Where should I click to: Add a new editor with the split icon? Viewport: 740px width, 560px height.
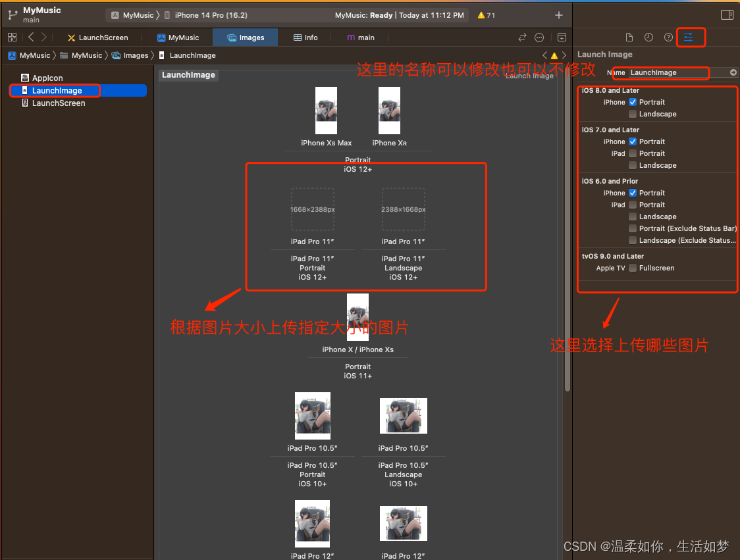[562, 38]
